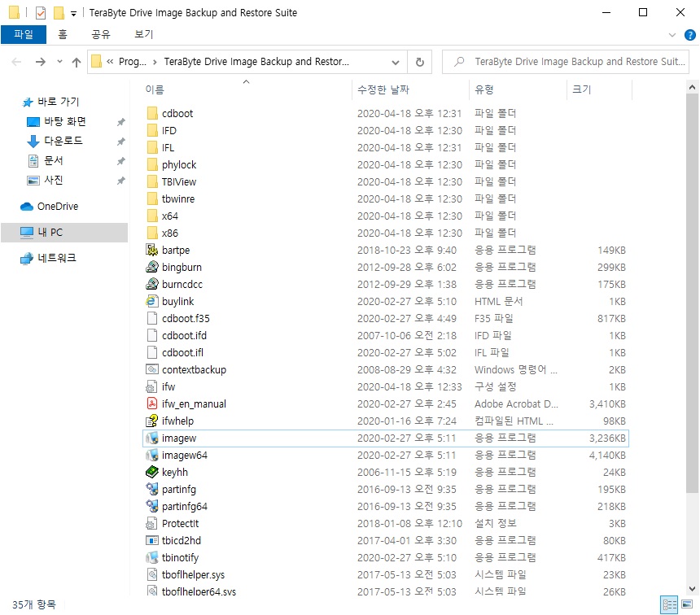Go up one folder level

coord(77,62)
